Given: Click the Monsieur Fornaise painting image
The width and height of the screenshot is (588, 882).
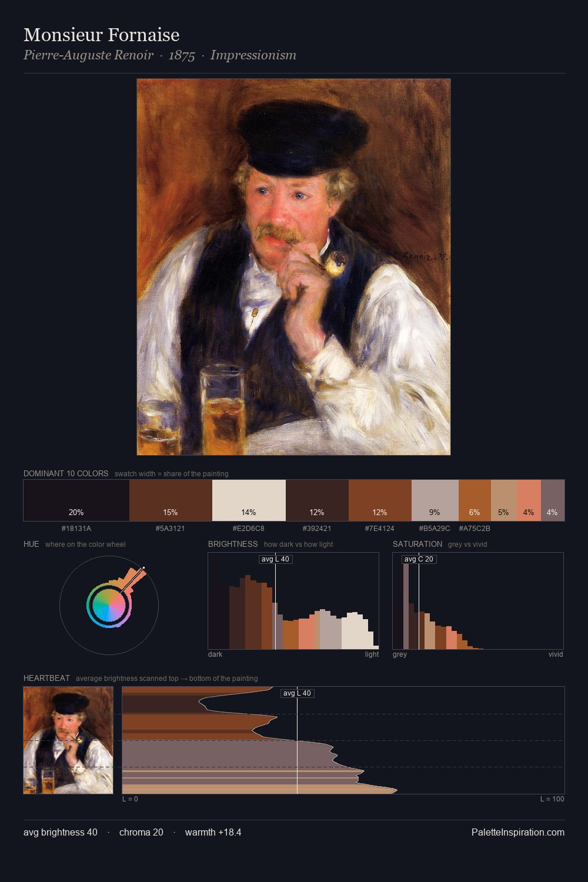Looking at the screenshot, I should tap(293, 266).
